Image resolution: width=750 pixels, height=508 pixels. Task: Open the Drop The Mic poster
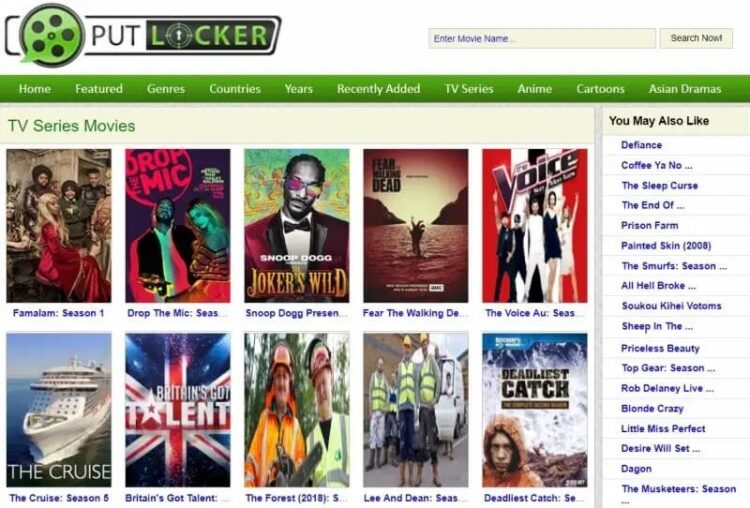tap(177, 225)
